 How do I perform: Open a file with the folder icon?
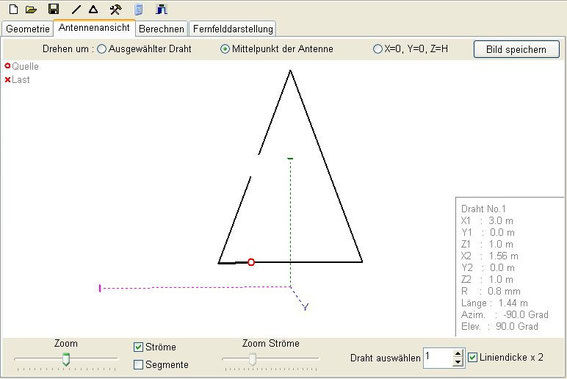31,9
